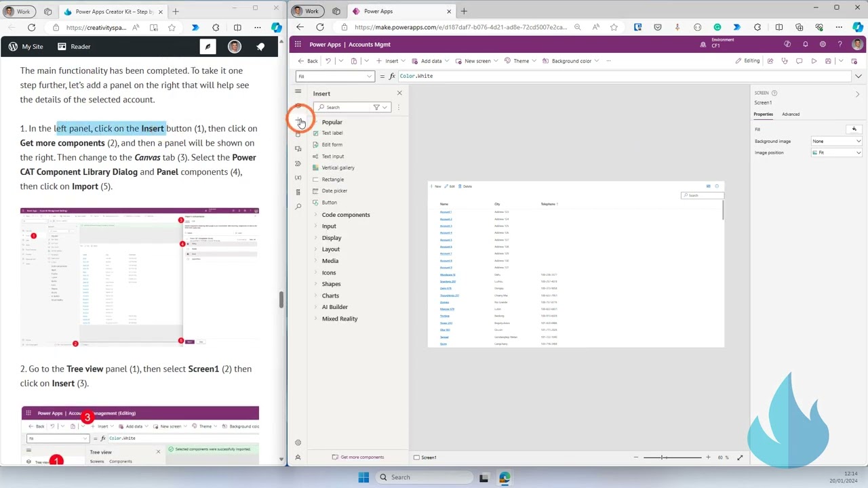Image resolution: width=868 pixels, height=488 pixels.
Task: Open the Media pane from the left rail
Action: coord(298,148)
